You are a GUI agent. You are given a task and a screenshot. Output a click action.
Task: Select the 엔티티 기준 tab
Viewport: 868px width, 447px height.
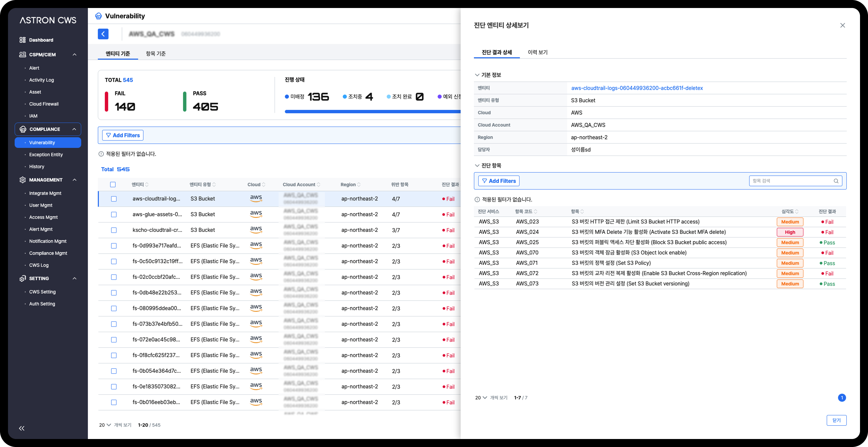[x=118, y=54]
